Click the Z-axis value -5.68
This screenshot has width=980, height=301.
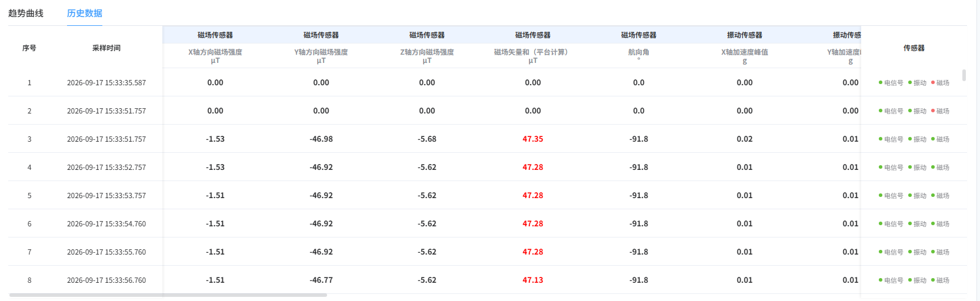tap(427, 139)
